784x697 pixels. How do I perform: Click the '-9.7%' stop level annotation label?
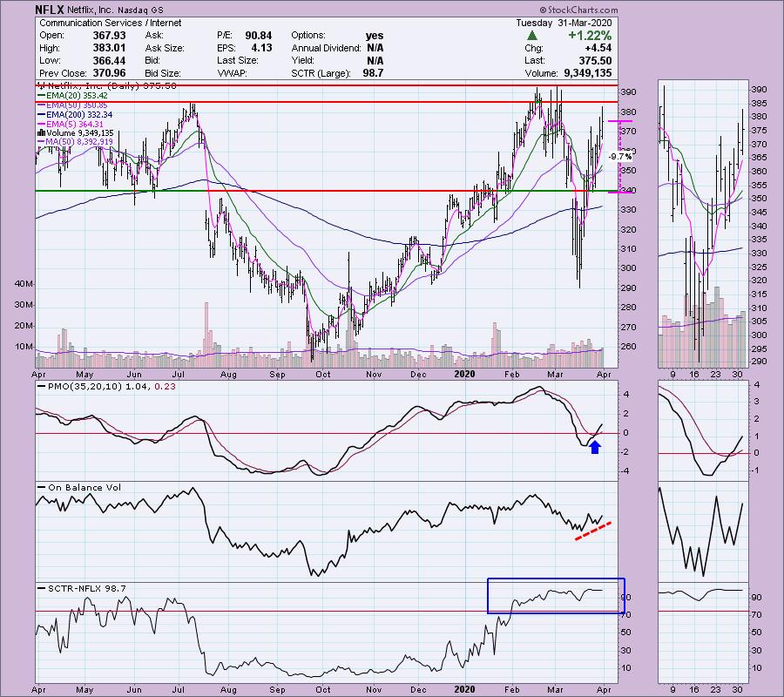(621, 157)
